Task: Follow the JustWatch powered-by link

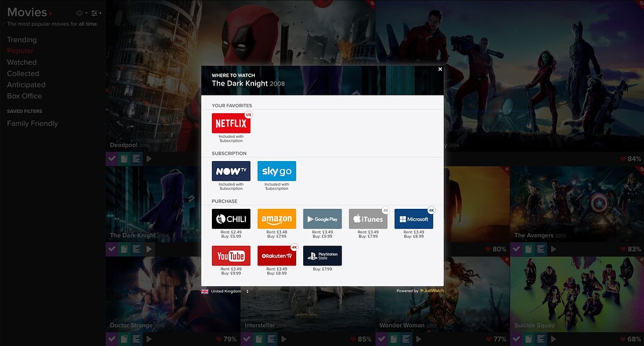Action: pos(432,291)
